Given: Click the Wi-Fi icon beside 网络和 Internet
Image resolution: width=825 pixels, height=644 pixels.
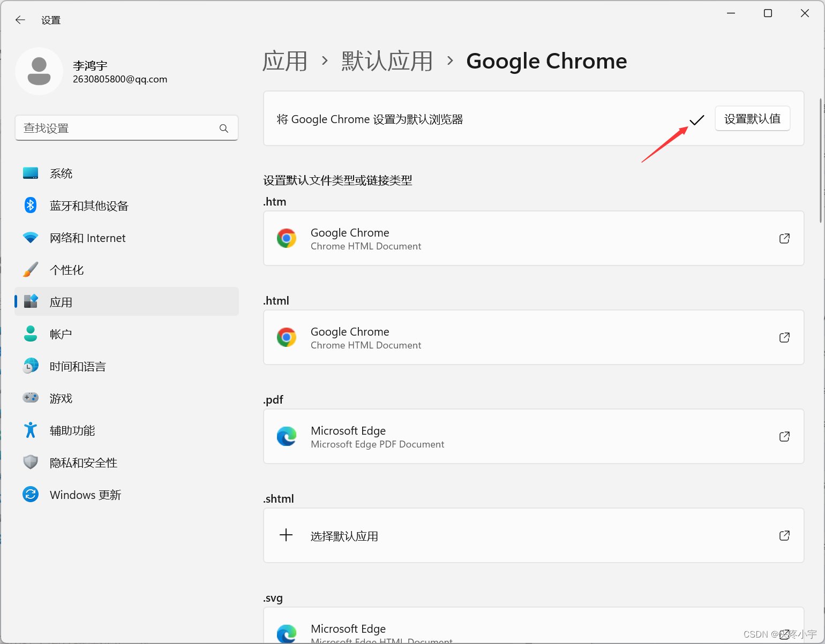Looking at the screenshot, I should point(31,238).
